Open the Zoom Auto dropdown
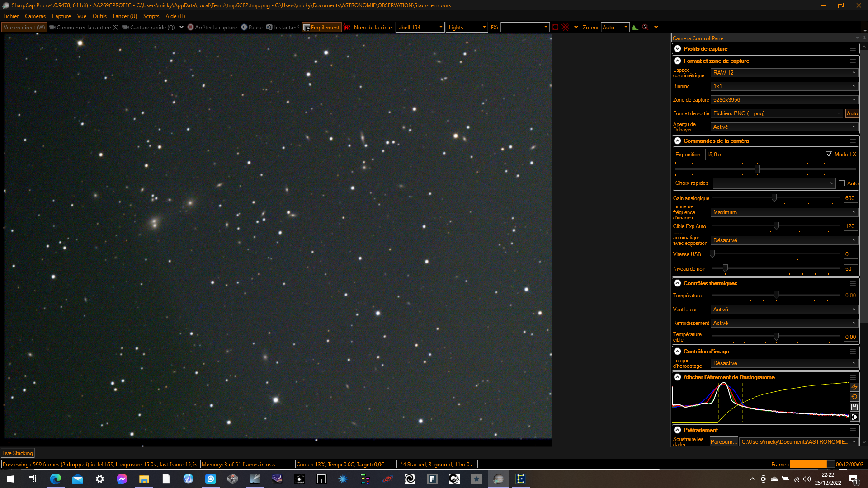868x488 pixels. click(x=615, y=28)
